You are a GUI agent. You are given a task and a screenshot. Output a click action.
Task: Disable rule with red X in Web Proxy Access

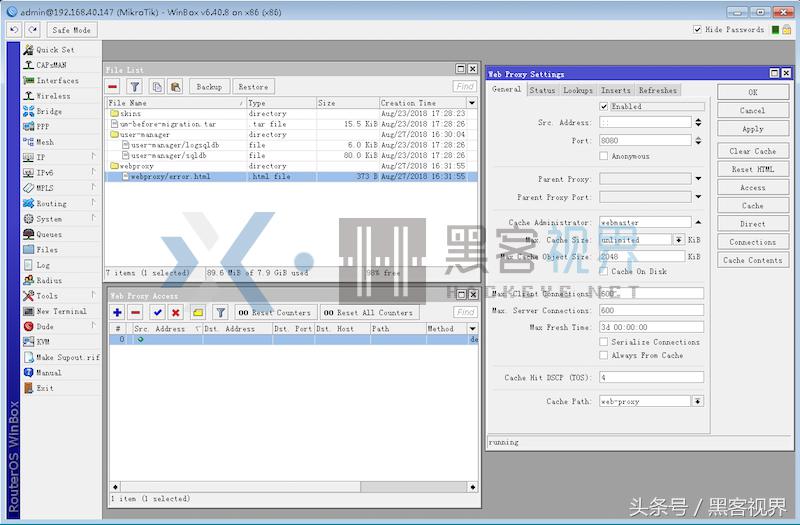(176, 312)
